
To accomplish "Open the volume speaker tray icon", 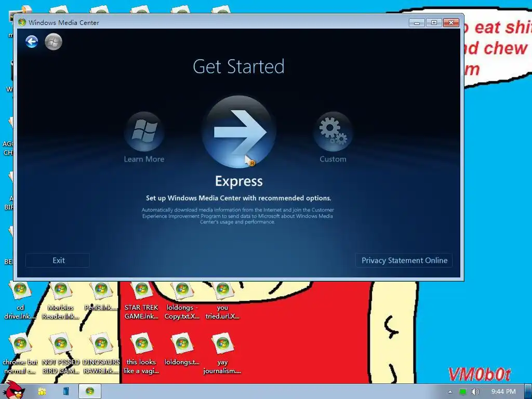I will 475,392.
